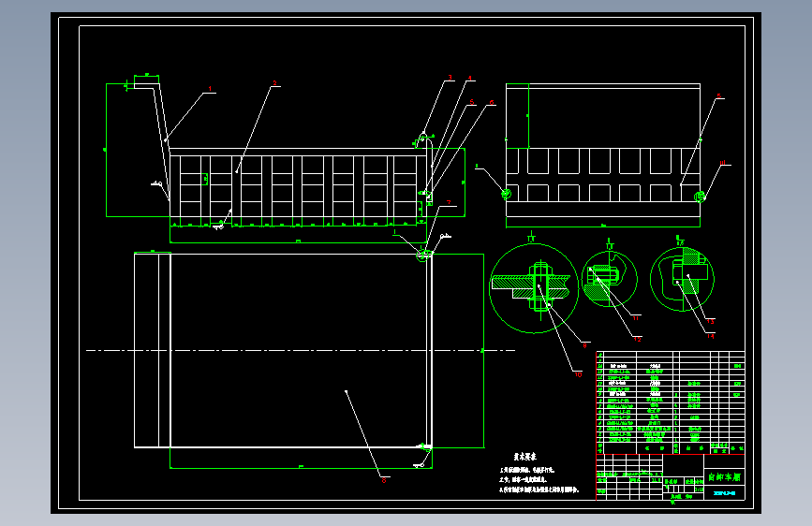
Task: Click the small detail circle at rear view's left edge
Action: click(x=506, y=194)
